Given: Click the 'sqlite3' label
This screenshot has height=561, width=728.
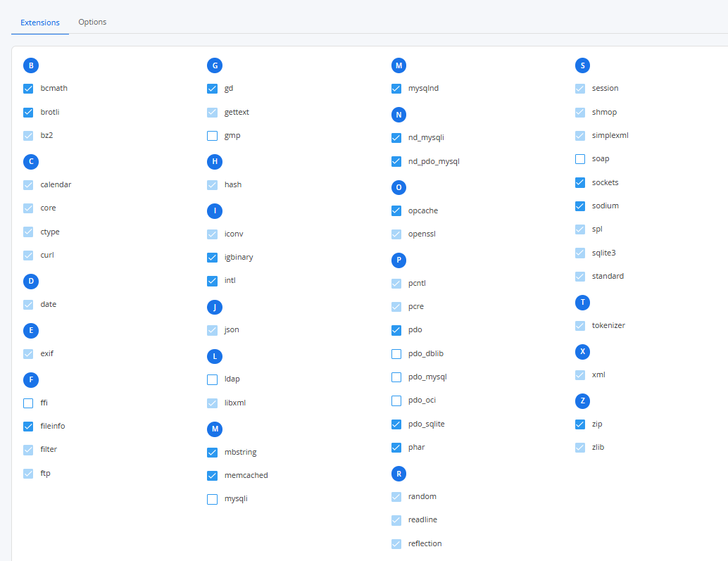Looking at the screenshot, I should point(603,253).
